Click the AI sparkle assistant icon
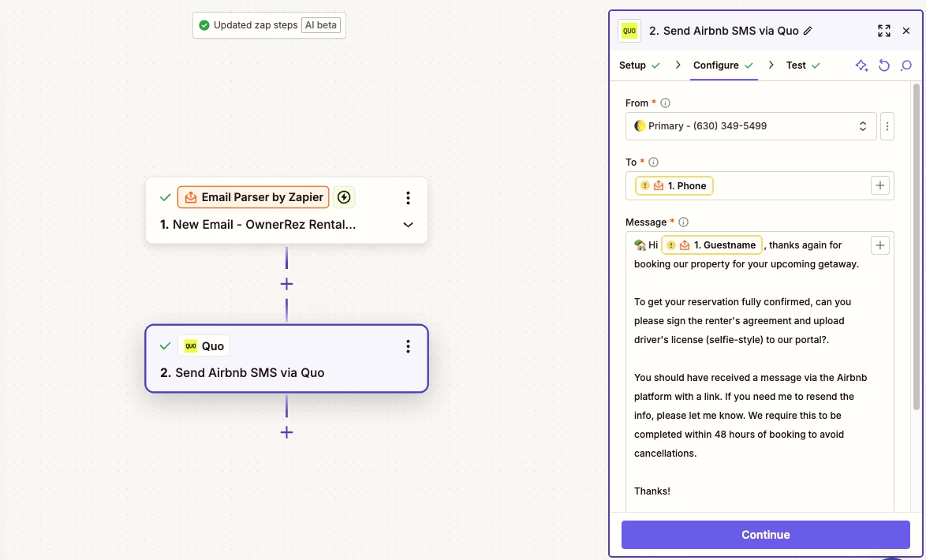 coord(861,65)
